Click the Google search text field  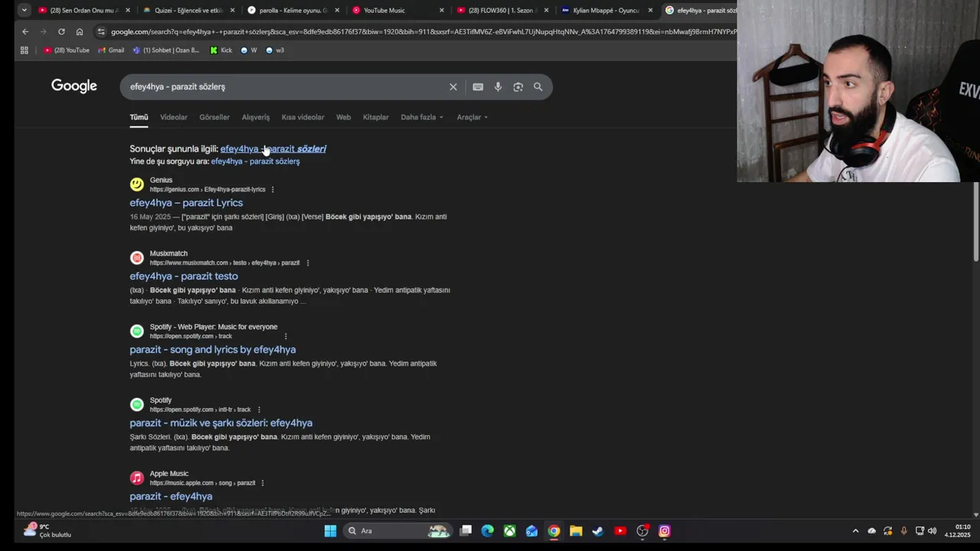point(283,86)
